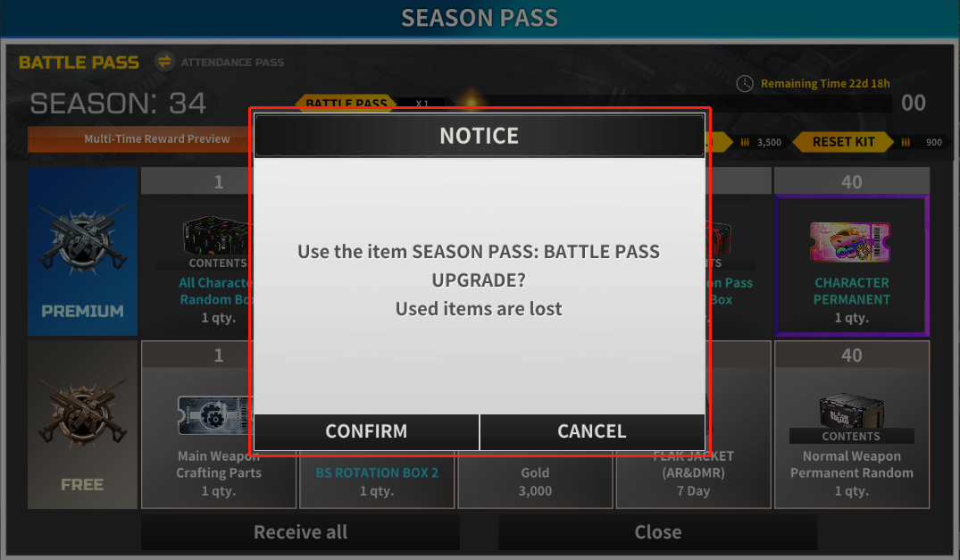This screenshot has width=960, height=560.
Task: Confirm using the Battle Pass upgrade item
Action: coord(366,431)
